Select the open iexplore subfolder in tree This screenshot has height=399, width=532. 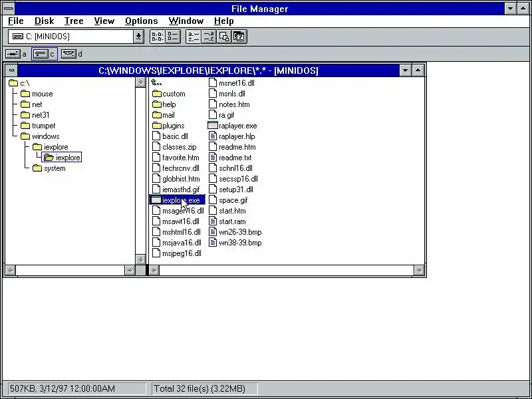pos(62,158)
